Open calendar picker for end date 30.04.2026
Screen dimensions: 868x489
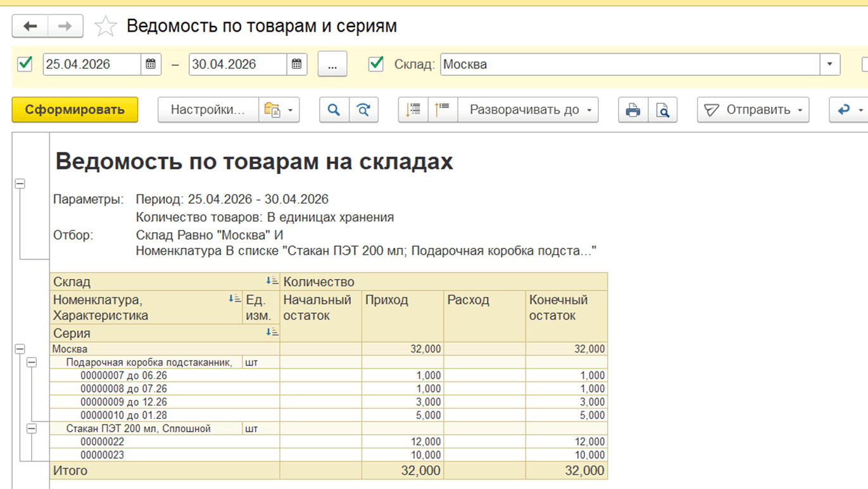click(296, 65)
